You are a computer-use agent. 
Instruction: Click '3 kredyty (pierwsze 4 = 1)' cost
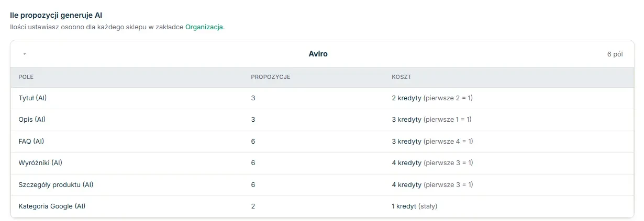pyautogui.click(x=432, y=142)
